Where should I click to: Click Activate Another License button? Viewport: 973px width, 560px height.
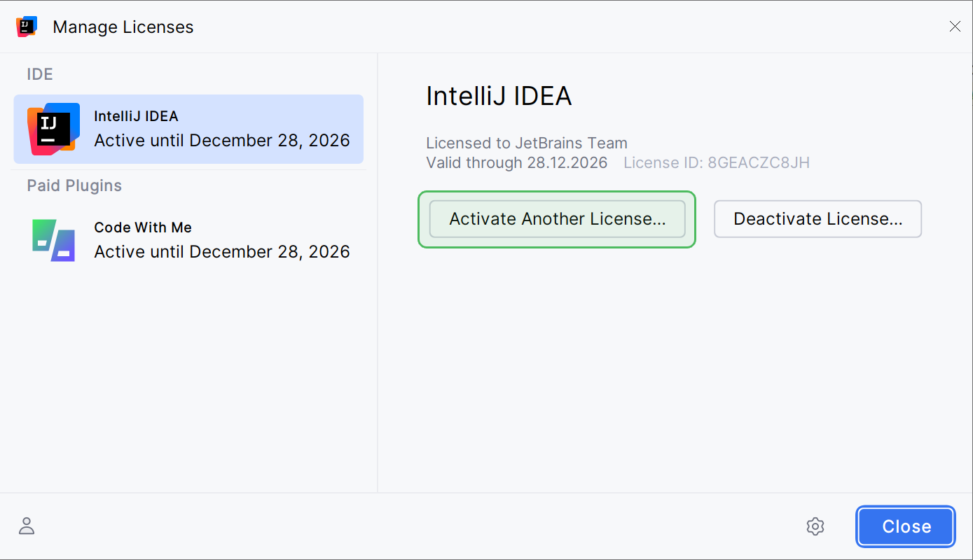(557, 219)
